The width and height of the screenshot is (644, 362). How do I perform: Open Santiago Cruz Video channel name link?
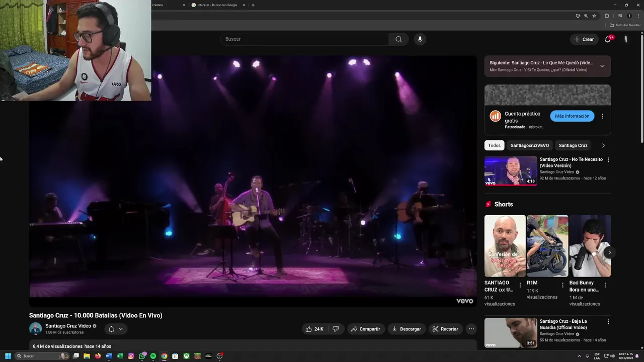[68, 326]
